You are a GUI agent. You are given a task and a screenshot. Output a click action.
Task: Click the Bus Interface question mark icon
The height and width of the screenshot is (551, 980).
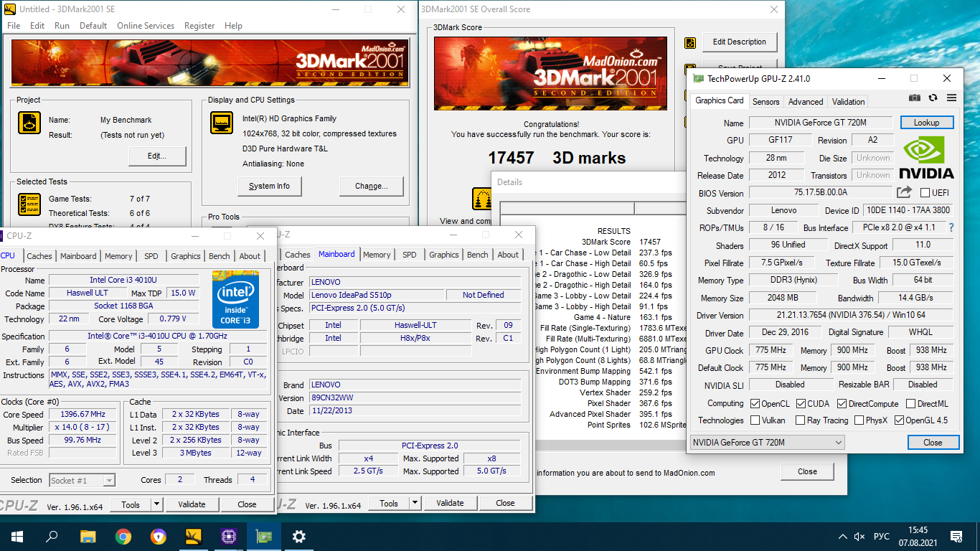click(951, 227)
